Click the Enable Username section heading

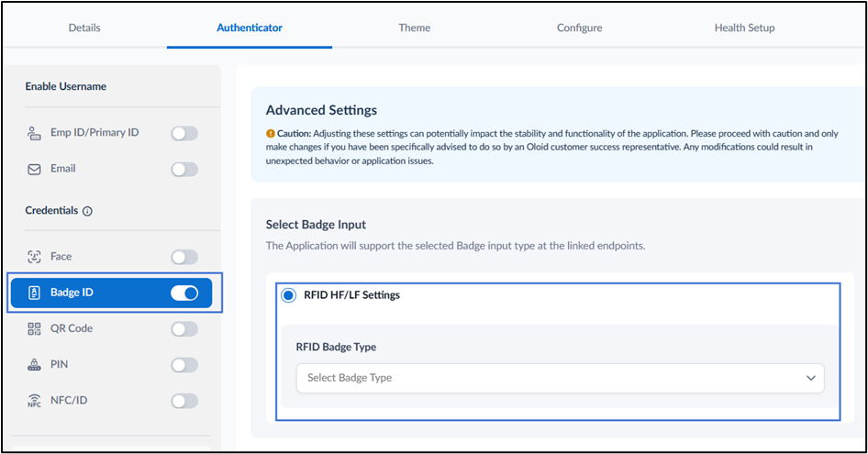(66, 86)
